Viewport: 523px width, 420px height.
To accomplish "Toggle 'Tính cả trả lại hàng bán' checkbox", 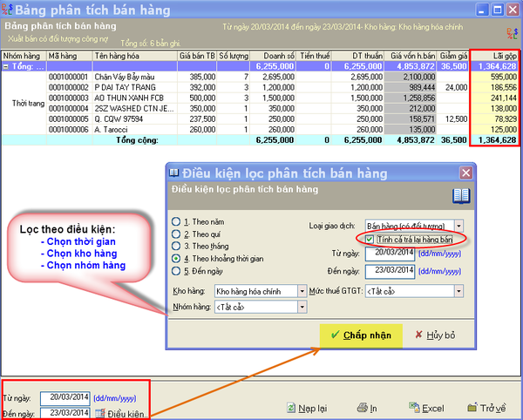I will click(x=370, y=239).
